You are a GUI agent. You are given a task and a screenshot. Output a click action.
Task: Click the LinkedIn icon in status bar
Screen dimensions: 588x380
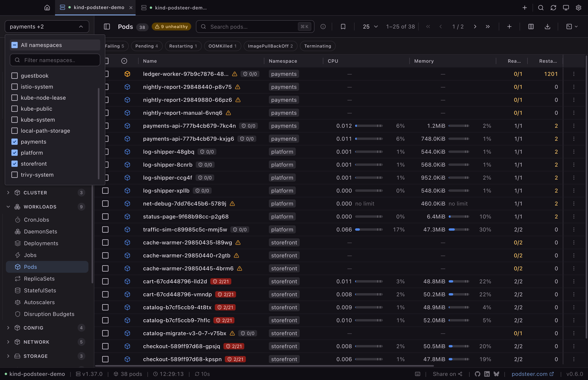487,374
